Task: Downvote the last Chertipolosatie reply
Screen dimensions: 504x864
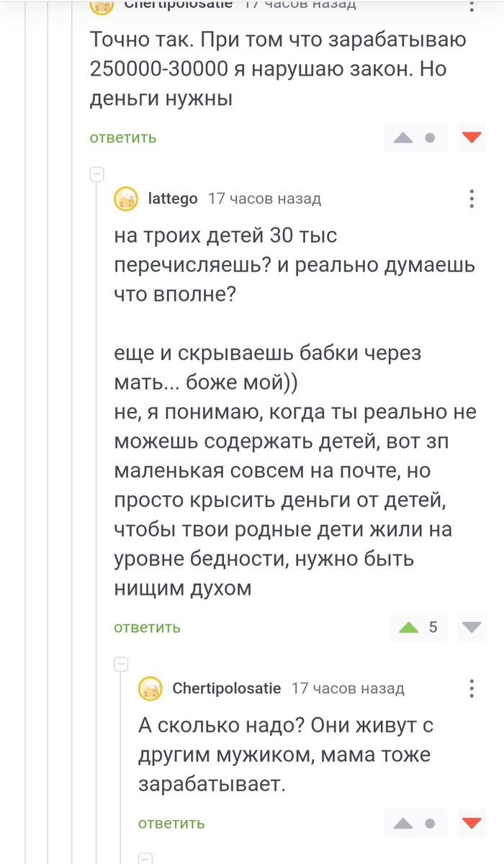Action: pyautogui.click(x=472, y=823)
